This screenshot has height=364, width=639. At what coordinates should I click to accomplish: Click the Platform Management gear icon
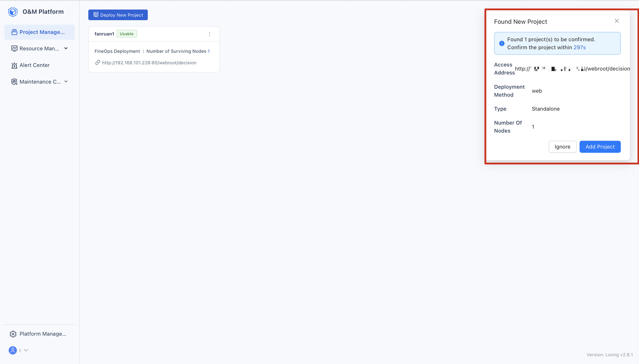coord(13,334)
